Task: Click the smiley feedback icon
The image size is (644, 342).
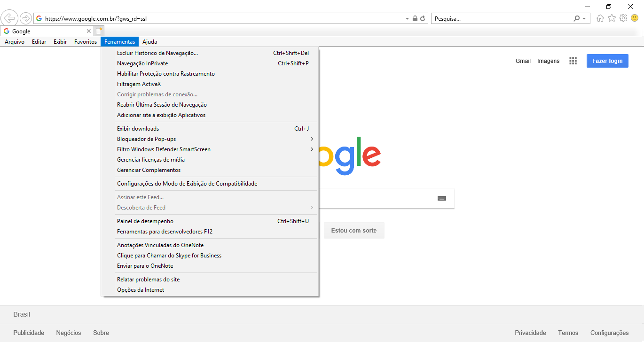Action: (x=635, y=18)
